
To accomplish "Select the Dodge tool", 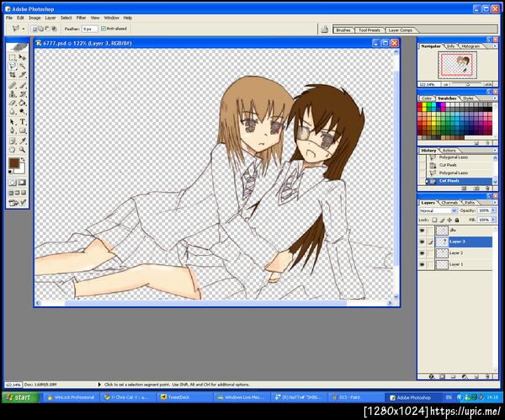I will click(x=22, y=112).
